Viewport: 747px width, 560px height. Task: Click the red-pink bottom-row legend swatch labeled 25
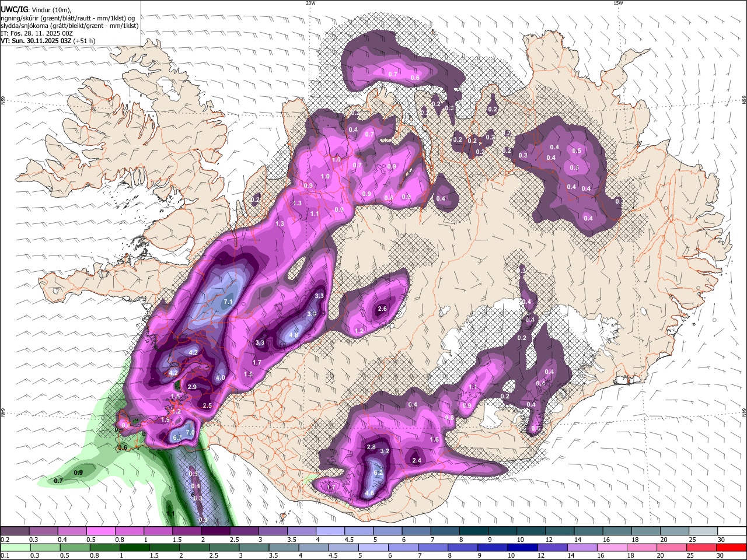701,548
